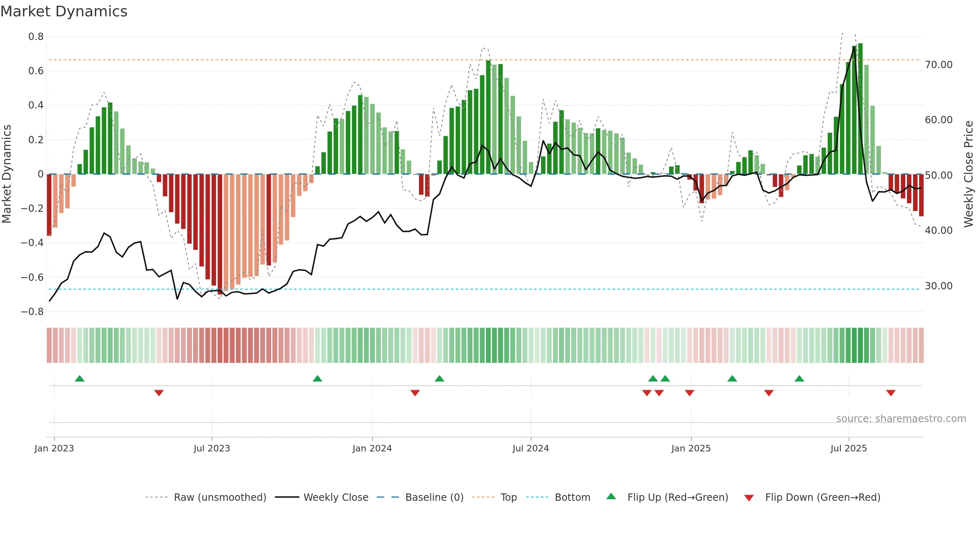Click the deepest red bar near July 2023
Screen dimensions: 980x551
pyautogui.click(x=220, y=234)
